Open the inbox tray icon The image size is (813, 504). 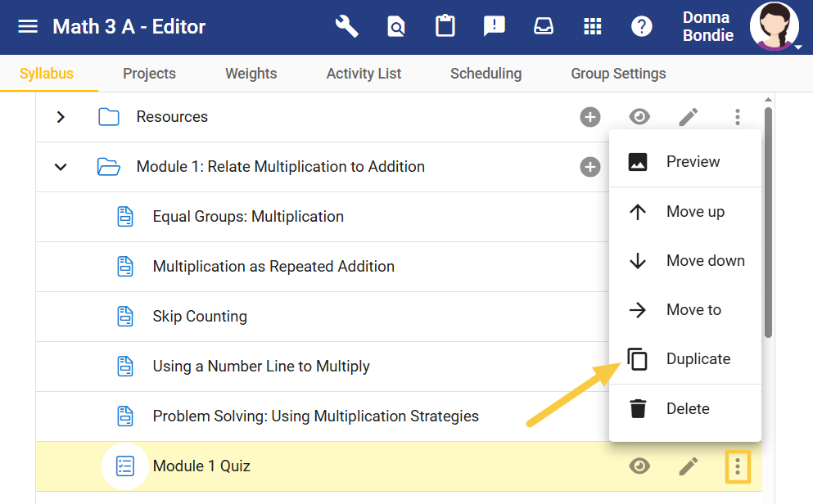pyautogui.click(x=544, y=27)
